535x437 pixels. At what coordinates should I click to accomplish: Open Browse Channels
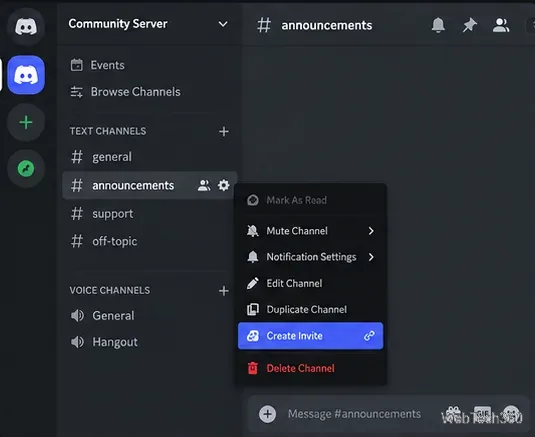coord(125,91)
